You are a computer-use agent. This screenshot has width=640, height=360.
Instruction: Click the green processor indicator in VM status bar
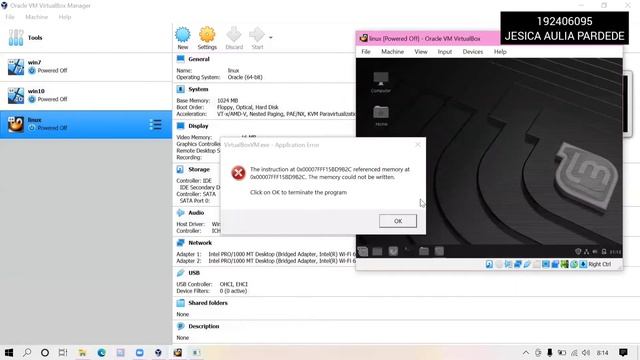coord(564,264)
